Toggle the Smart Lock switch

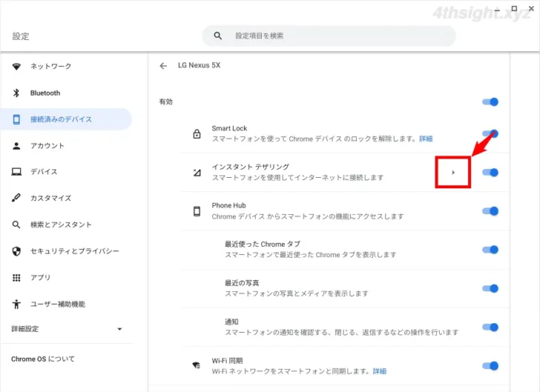tap(490, 133)
